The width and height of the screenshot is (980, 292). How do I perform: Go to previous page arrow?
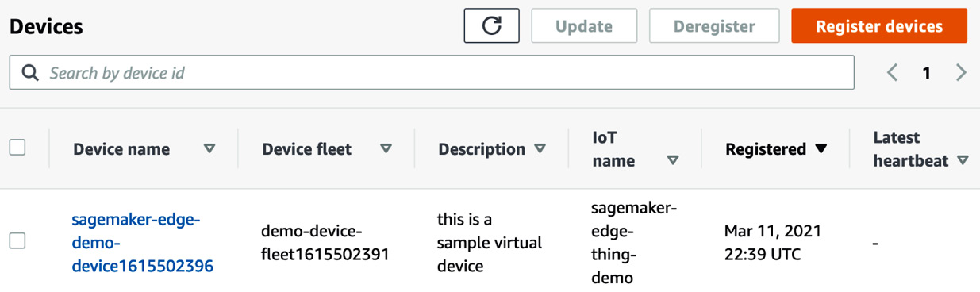892,73
